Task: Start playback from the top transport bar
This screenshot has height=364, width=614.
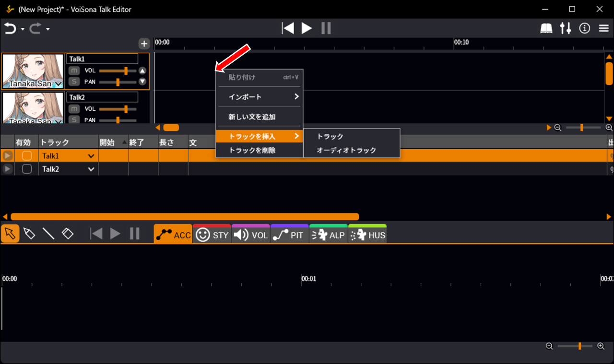Action: point(307,28)
